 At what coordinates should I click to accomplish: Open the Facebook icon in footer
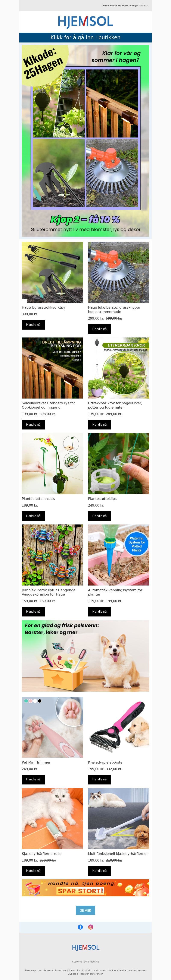pos(80,927)
